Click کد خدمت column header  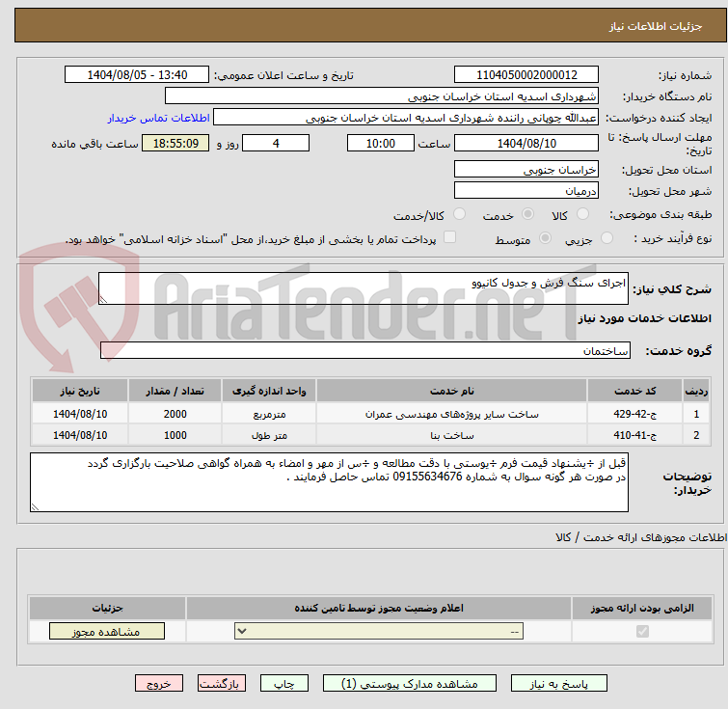[634, 391]
